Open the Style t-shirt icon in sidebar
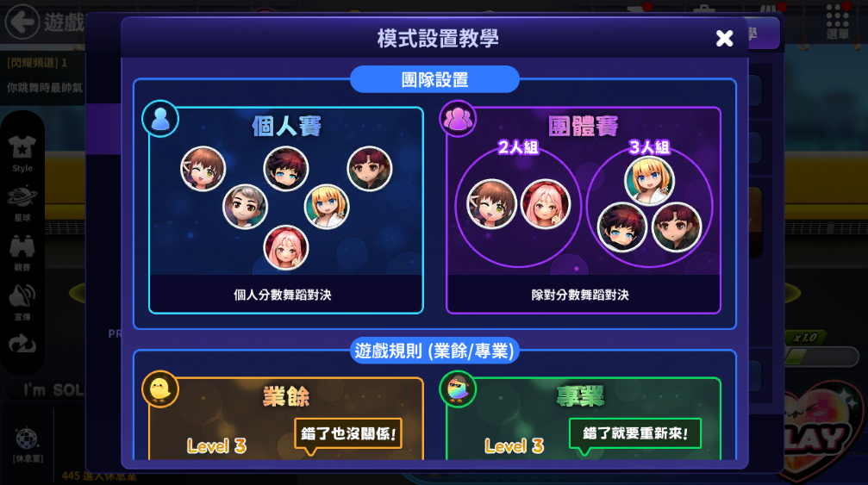Screen dimensions: 868x485 [x=22, y=153]
